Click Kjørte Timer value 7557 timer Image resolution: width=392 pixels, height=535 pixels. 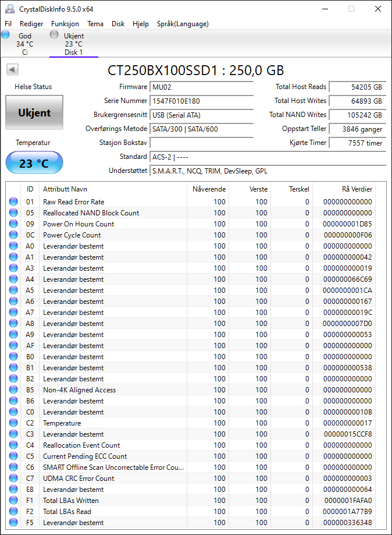(x=358, y=143)
